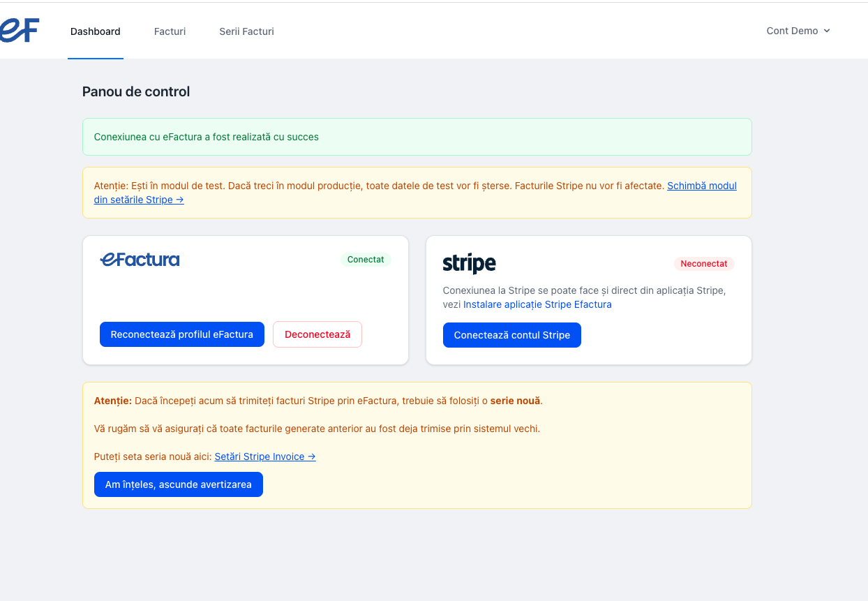This screenshot has height=601, width=868.
Task: Reconnect eFactura profile button
Action: click(182, 334)
